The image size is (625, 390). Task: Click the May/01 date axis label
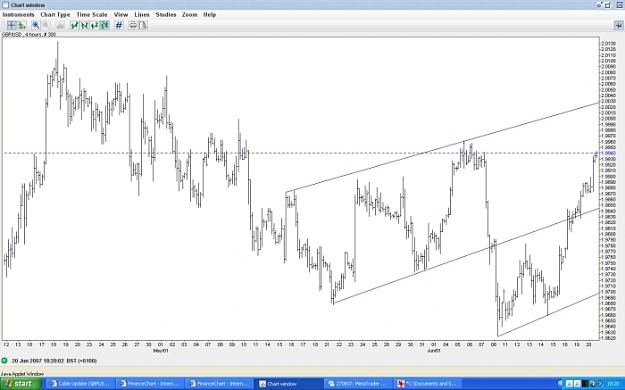pyautogui.click(x=161, y=351)
